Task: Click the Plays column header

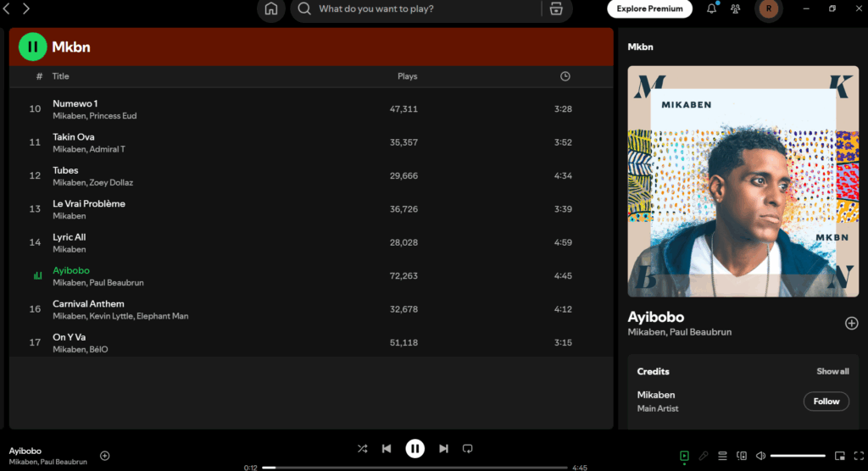Action: (408, 76)
